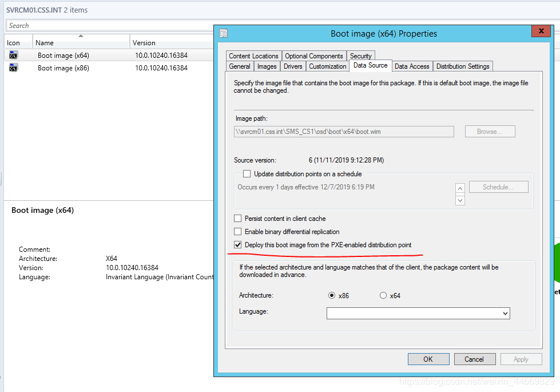Uncheck deploying boot image from PXE-enabled distribution point
The height and width of the screenshot is (392, 560).
(x=237, y=244)
